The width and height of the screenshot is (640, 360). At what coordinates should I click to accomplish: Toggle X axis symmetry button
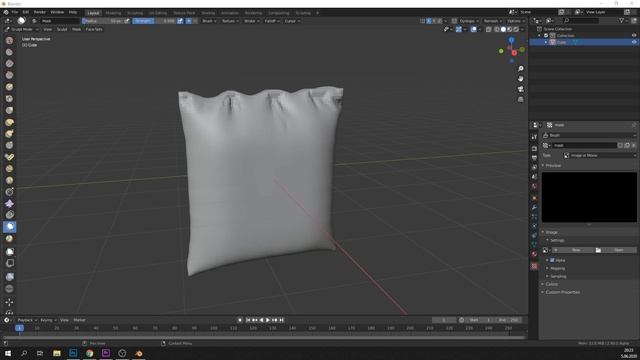click(429, 21)
